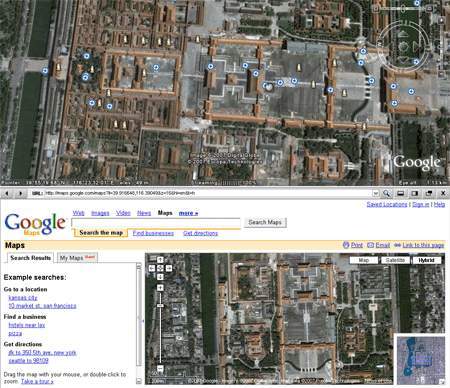Pan the map right with the arrow
This screenshot has width=450, height=388.
(x=169, y=268)
